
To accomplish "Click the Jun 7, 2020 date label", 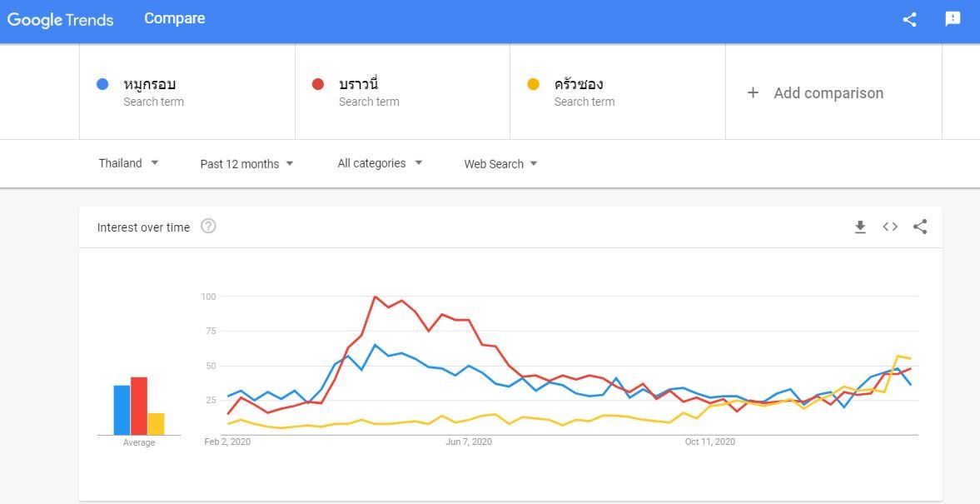I will (x=469, y=442).
